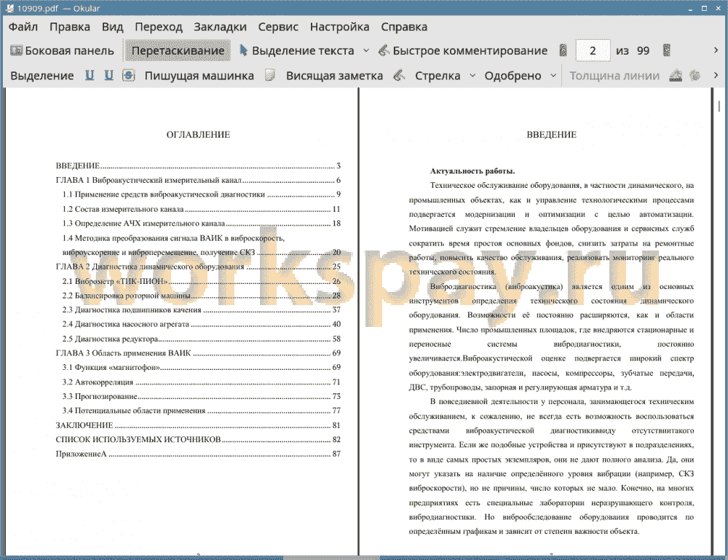Click contents entry 'ГЛАВА 3 Область применения ВАИК'
728x560 pixels.
198,353
